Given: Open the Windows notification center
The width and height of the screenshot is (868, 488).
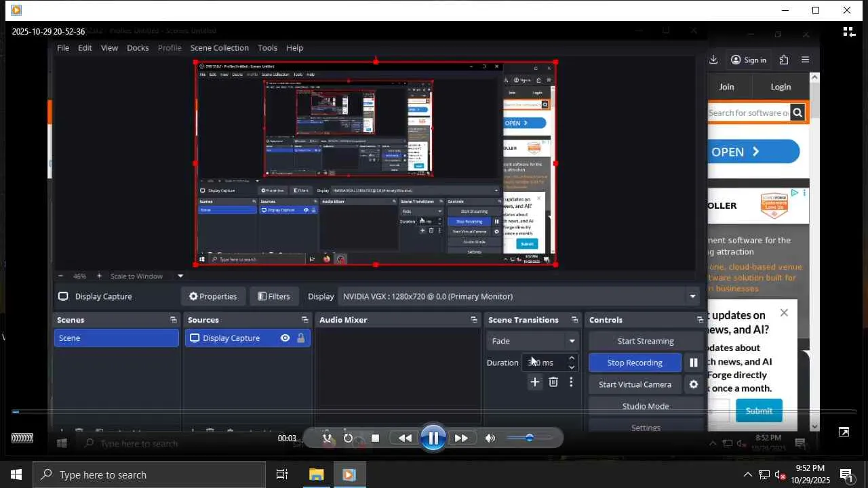Looking at the screenshot, I should click(846, 474).
